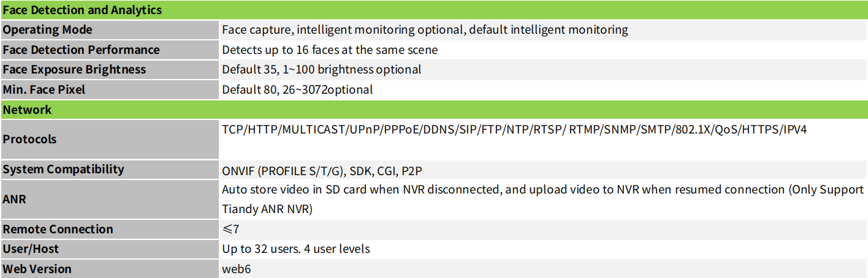The height and width of the screenshot is (278, 868).
Task: Select the 'Default 35, 1~100 brightness' value
Action: [x=322, y=69]
